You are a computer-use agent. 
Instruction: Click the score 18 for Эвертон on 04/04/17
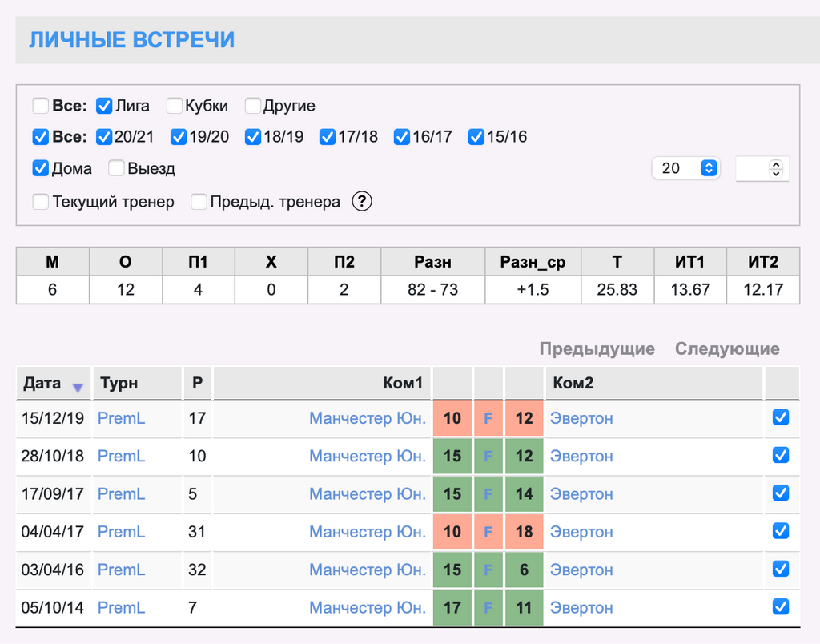[524, 532]
